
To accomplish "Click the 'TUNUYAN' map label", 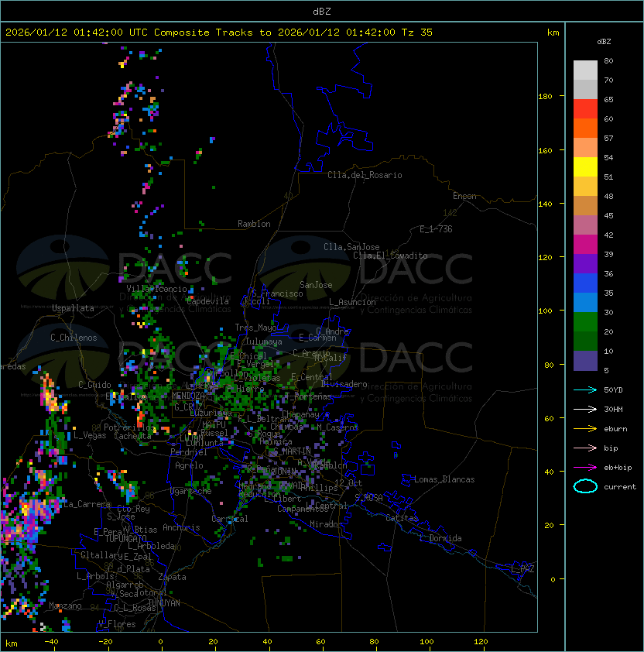I will [163, 603].
